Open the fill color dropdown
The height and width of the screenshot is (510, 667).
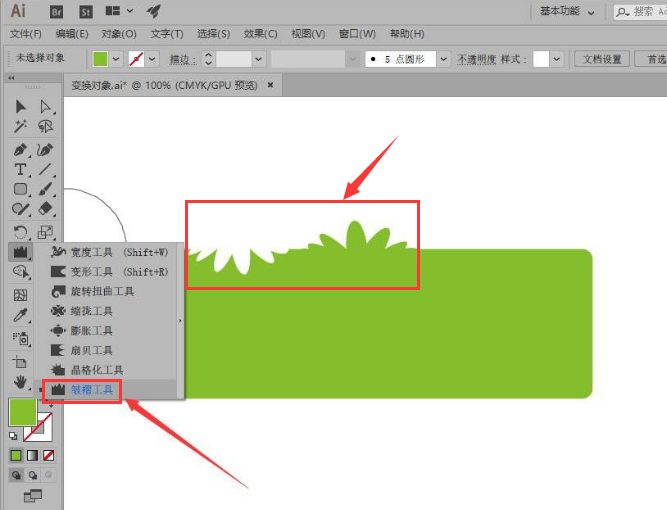coord(116,59)
